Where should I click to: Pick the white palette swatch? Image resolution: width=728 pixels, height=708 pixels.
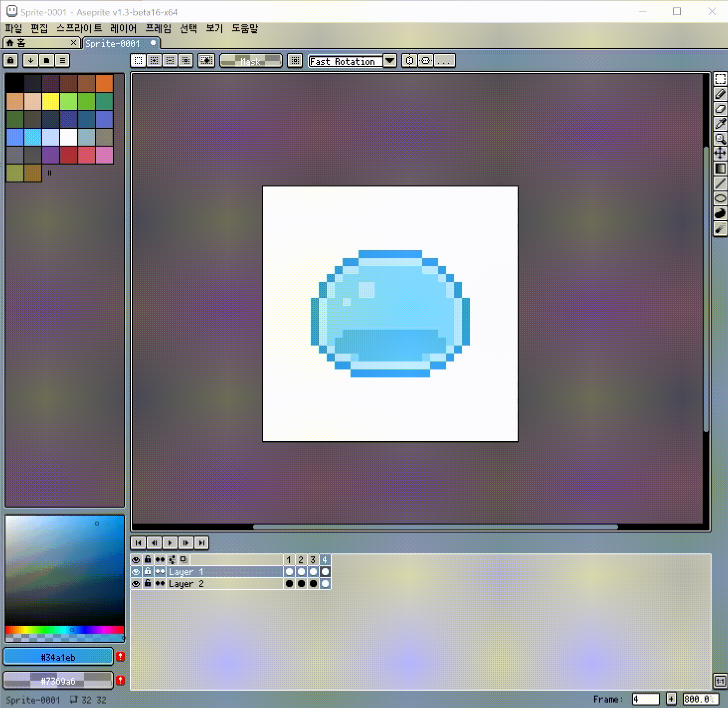pos(69,137)
